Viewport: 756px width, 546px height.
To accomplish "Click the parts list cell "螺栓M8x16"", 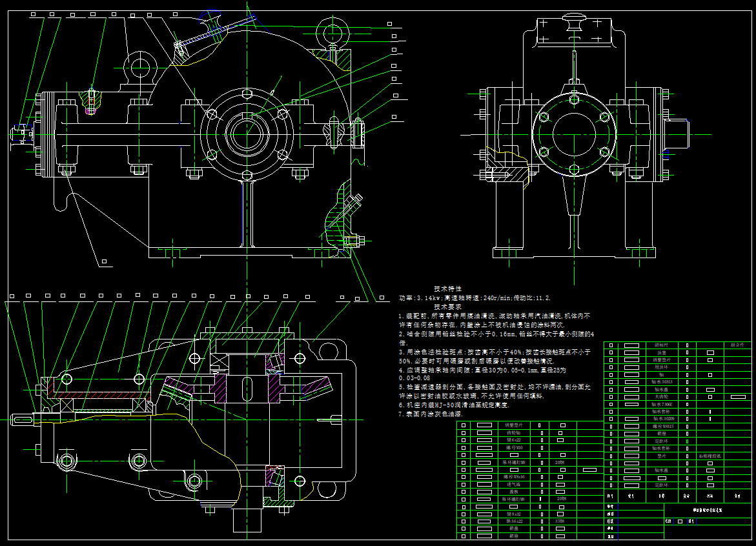I will pyautogui.click(x=515, y=477).
